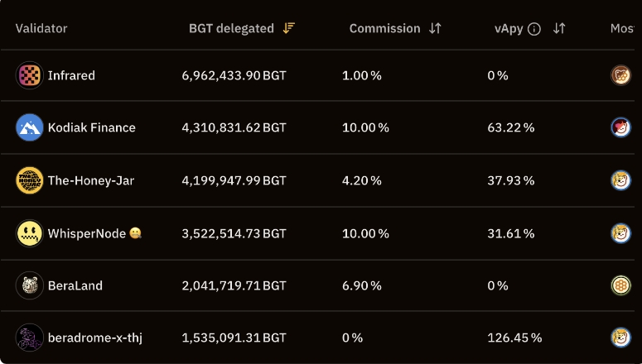Click the BeraLand bear logo icon

coord(30,285)
